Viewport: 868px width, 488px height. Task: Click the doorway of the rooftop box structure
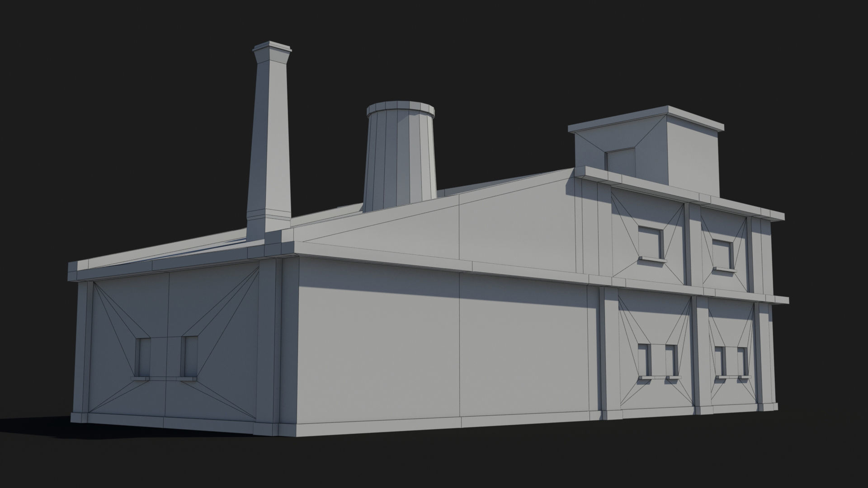621,162
